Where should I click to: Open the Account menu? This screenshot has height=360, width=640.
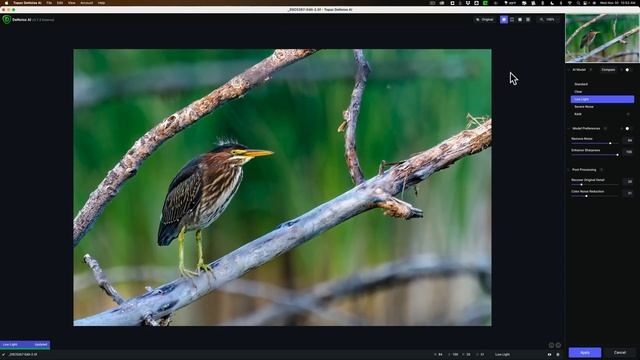coord(87,3)
